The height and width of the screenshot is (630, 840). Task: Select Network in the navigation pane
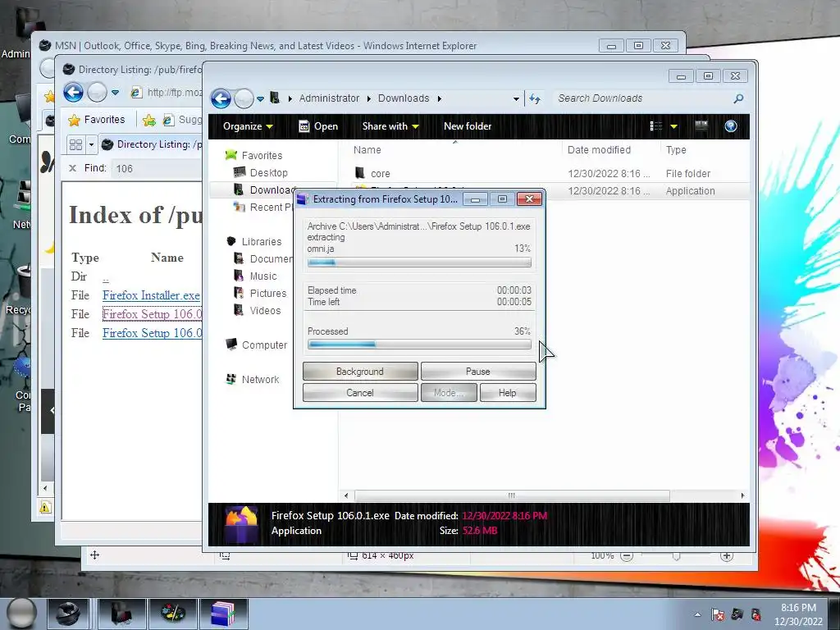tap(260, 379)
